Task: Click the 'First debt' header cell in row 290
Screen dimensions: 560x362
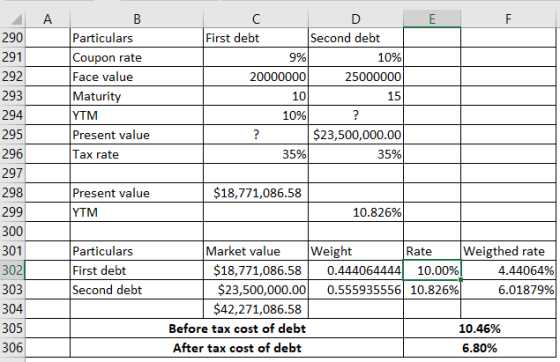Action: coord(256,37)
